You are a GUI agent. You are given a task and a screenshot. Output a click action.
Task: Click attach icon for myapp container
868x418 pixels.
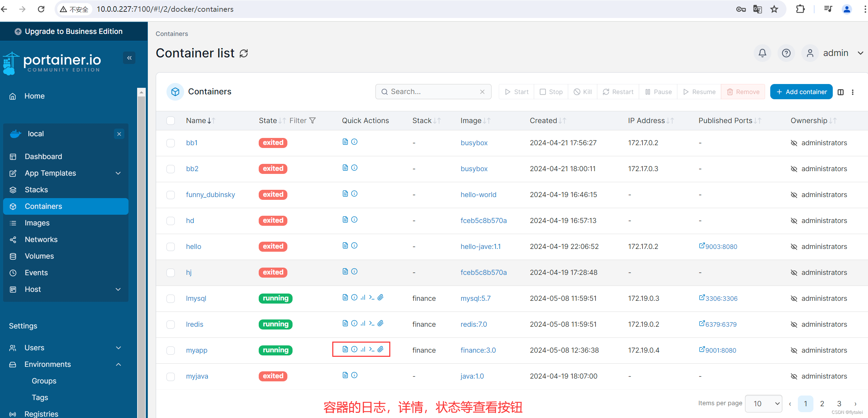click(380, 349)
